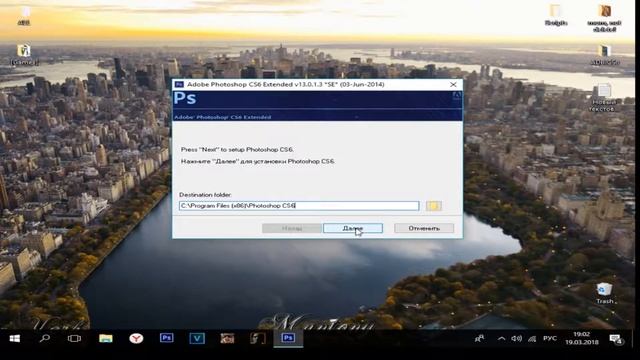
Task: Click the Adobe logo in the installer banner corner
Action: coord(457,96)
